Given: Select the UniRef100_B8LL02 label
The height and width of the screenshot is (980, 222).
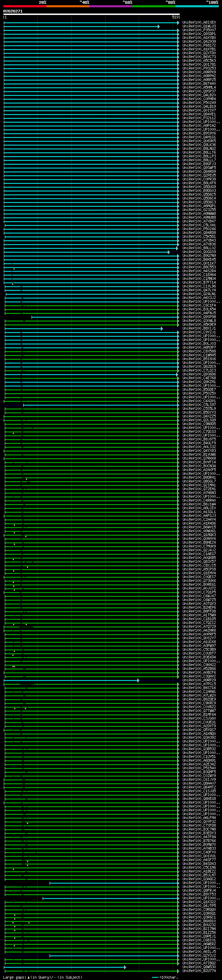Looking at the screenshot, I should (x=199, y=248).
